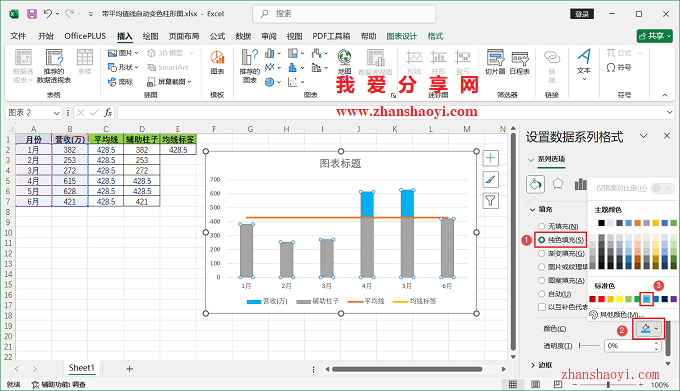Add a new sheet with plus button
Image resolution: width=680 pixels, height=391 pixels.
129,369
